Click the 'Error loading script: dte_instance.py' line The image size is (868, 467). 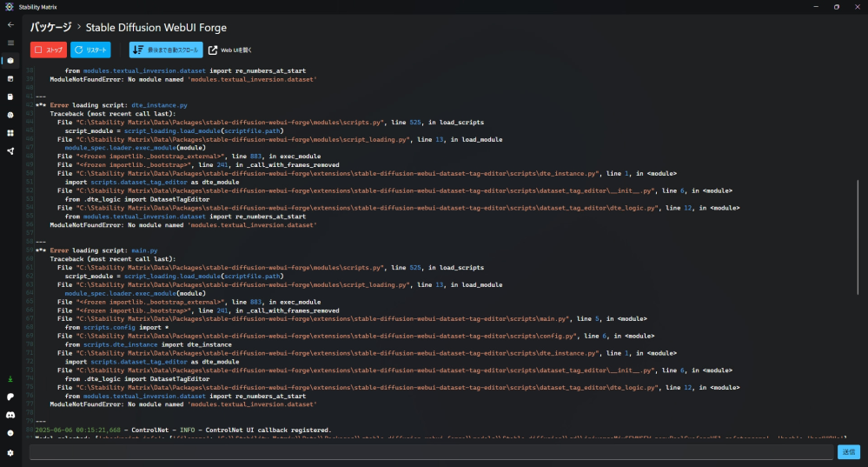tap(118, 105)
